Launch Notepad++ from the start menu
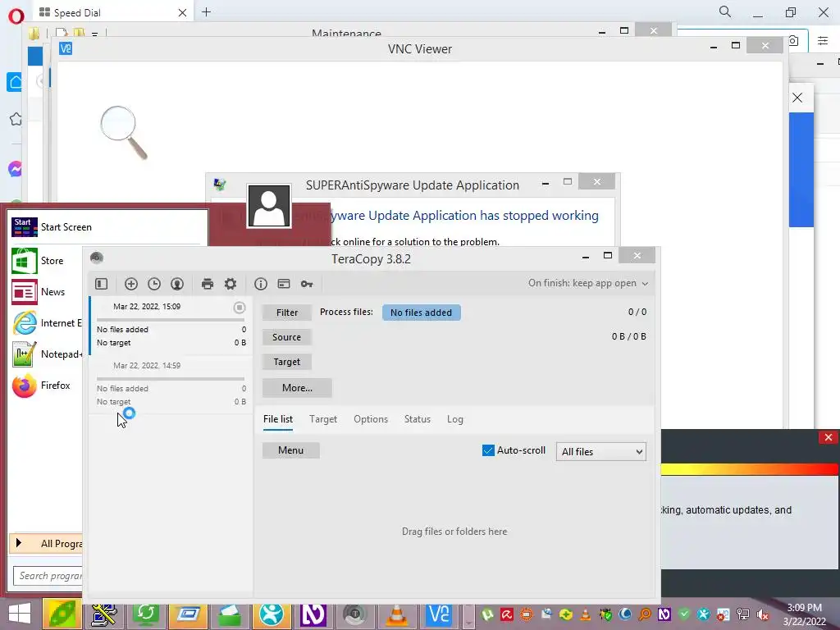 pos(46,354)
